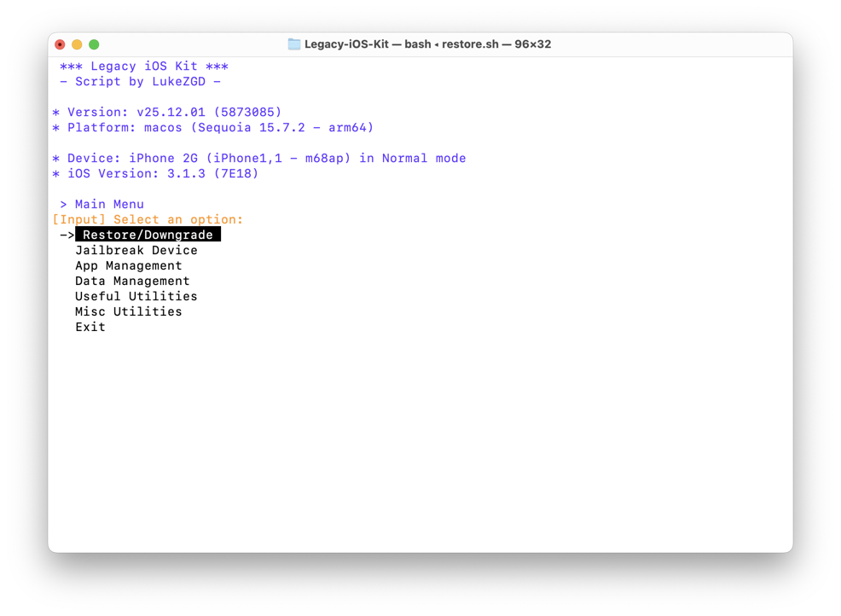The width and height of the screenshot is (841, 616).
Task: Select the highlighted Restore/Downgrade option
Action: point(148,235)
